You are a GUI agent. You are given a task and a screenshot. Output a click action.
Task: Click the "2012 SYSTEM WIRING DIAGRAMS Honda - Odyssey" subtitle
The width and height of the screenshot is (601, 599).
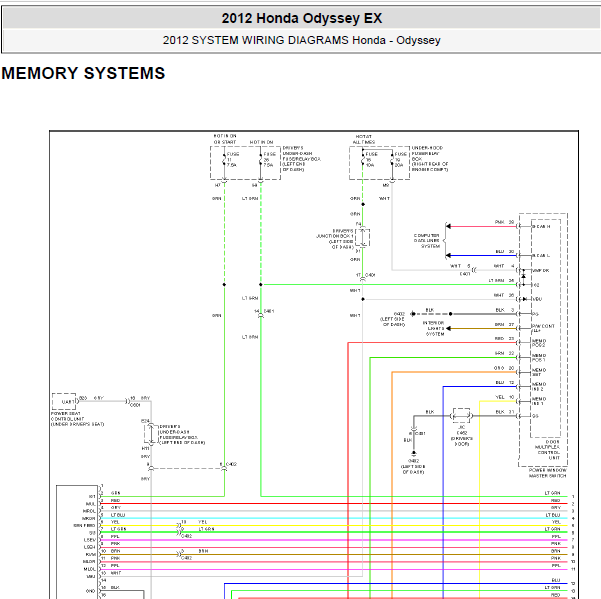click(302, 40)
